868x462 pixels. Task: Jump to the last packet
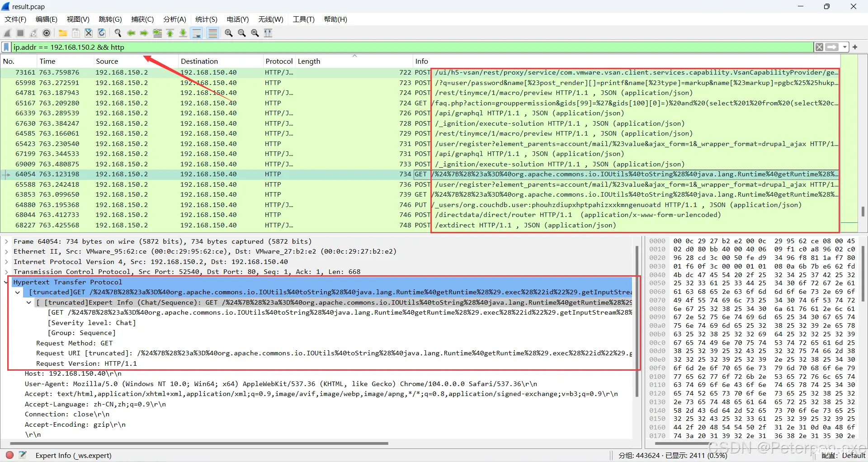pos(184,33)
